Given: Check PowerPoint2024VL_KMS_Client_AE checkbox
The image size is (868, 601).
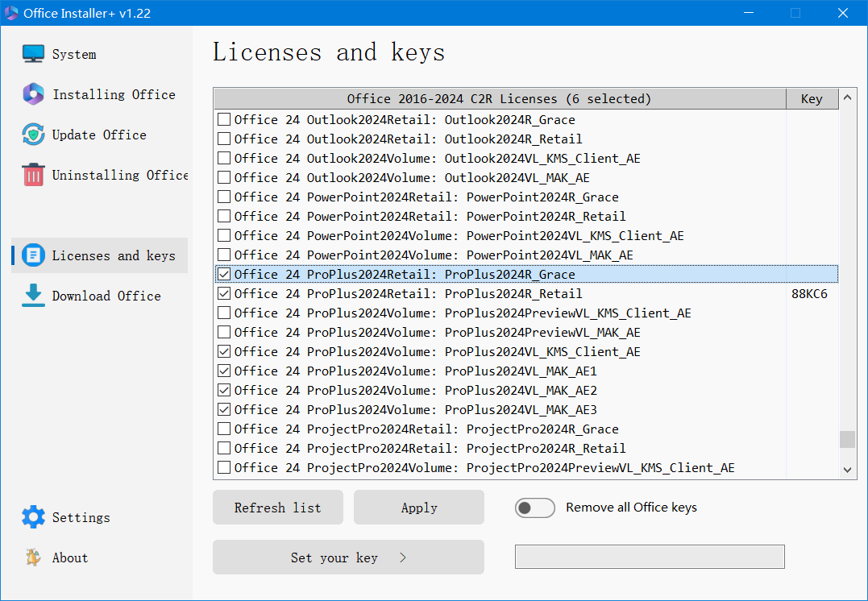Looking at the screenshot, I should pos(224,236).
